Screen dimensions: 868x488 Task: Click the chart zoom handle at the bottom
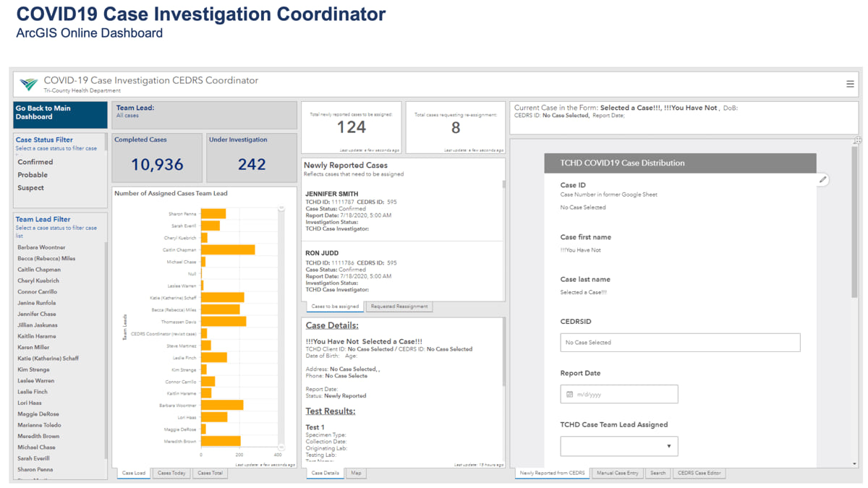[x=281, y=448]
